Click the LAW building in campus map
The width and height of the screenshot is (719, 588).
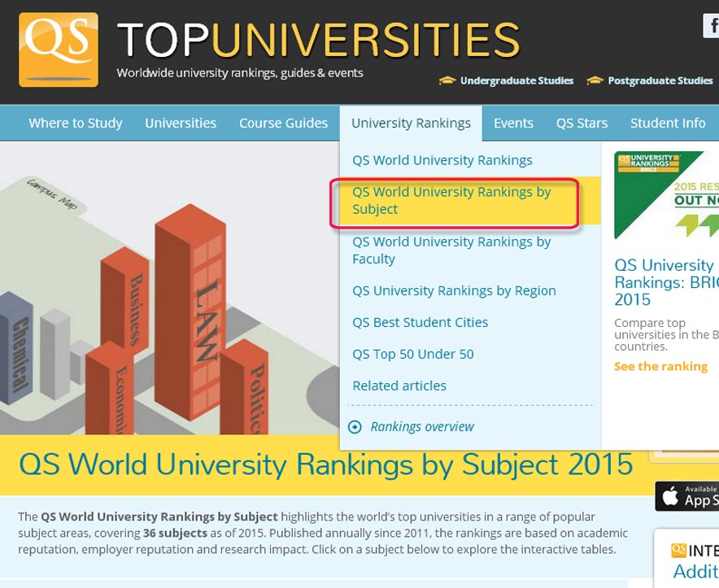(190, 311)
